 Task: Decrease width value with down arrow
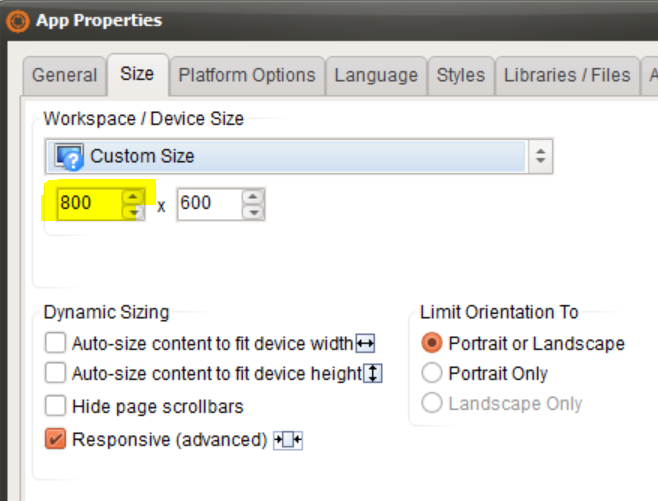(x=133, y=212)
